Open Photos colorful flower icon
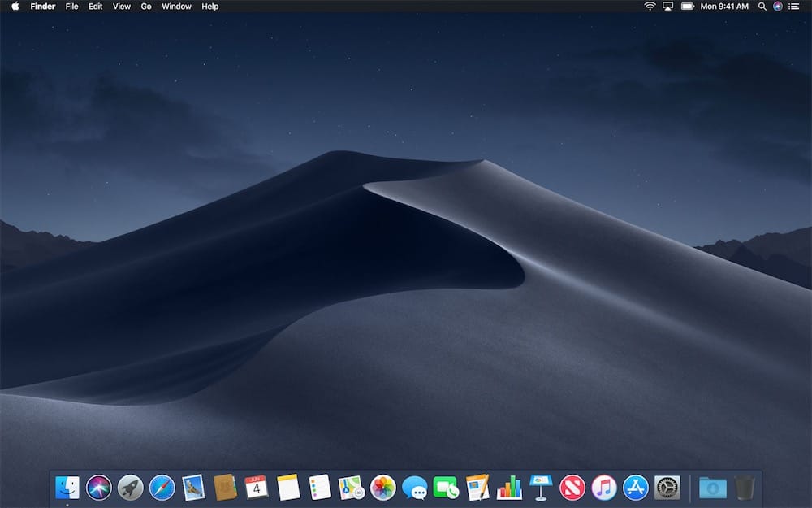Image resolution: width=812 pixels, height=508 pixels. click(383, 487)
